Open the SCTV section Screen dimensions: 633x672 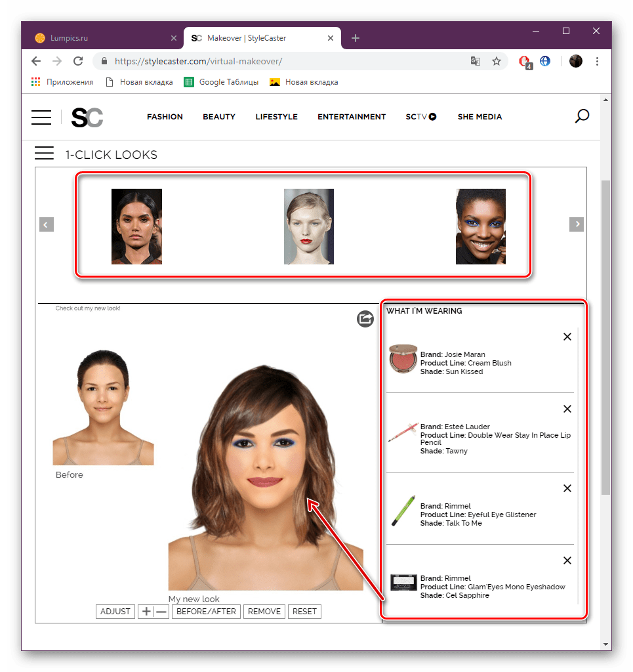(421, 117)
